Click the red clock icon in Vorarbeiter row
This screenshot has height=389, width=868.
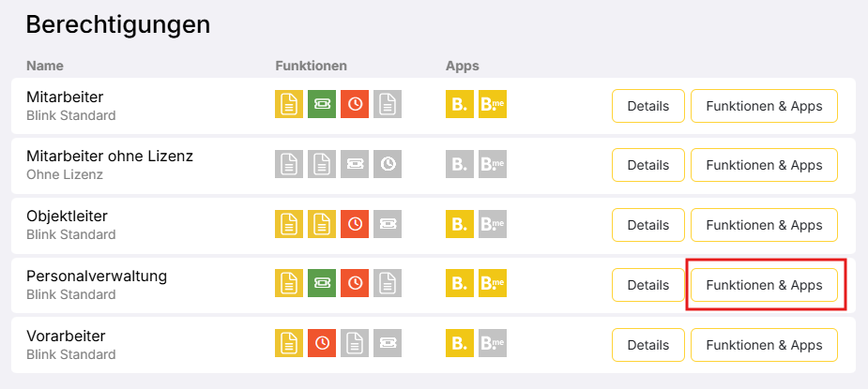pos(322,343)
